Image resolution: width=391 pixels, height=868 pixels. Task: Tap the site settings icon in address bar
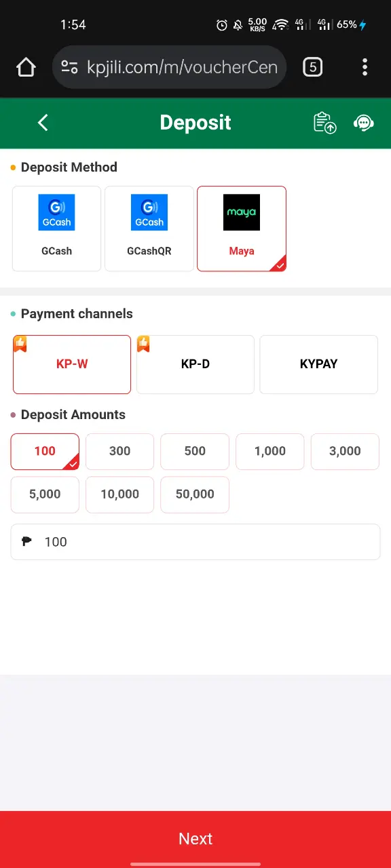pos(69,67)
